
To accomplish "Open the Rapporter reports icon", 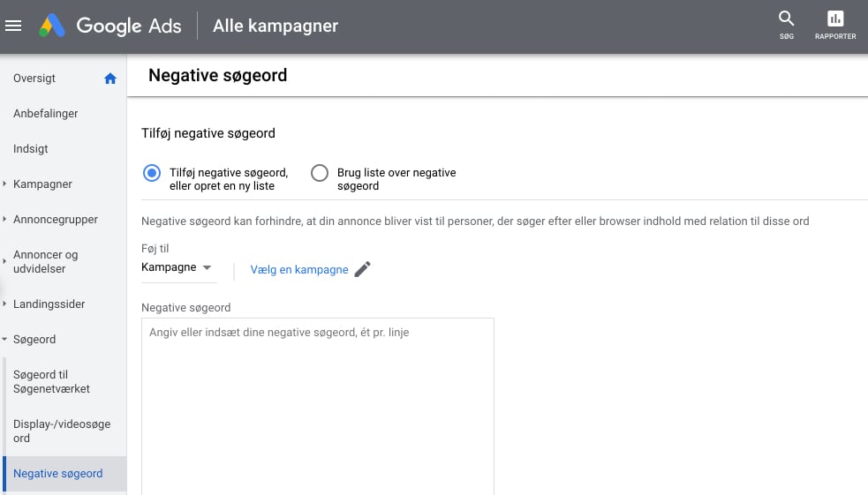I will tap(835, 19).
